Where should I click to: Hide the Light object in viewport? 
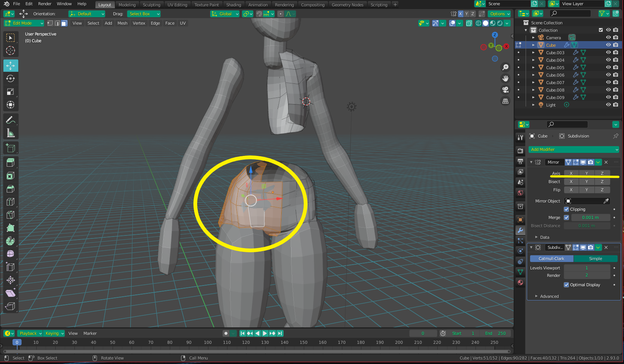pyautogui.click(x=608, y=105)
